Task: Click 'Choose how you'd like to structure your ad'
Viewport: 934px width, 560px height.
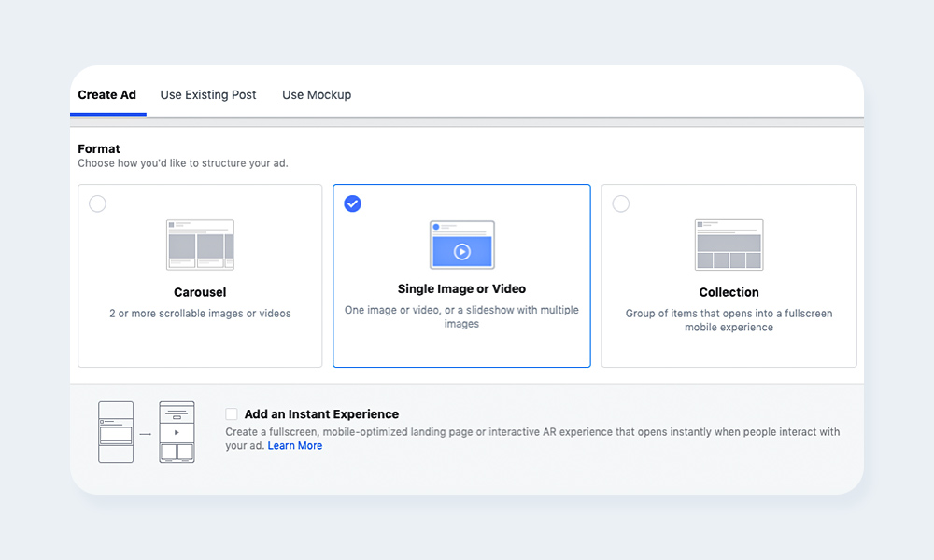Action: [x=183, y=163]
